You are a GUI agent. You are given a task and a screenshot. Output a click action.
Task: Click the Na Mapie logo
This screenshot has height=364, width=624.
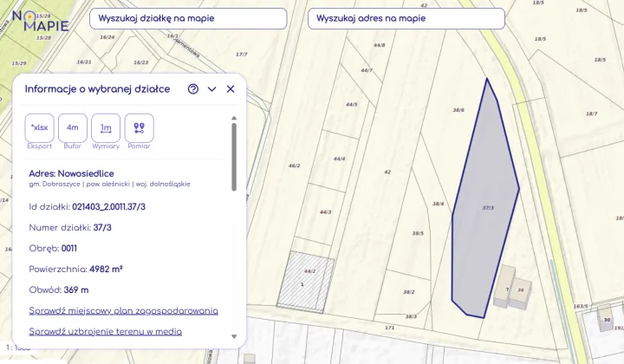tap(41, 21)
